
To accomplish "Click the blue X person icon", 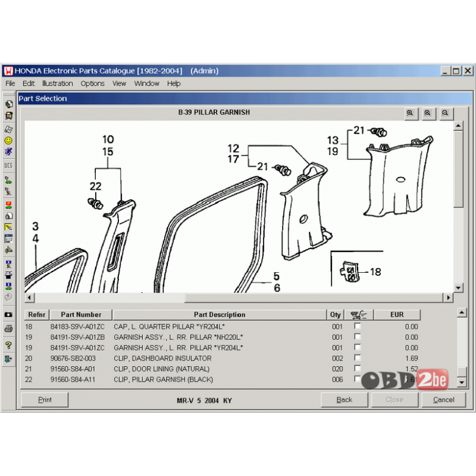I will (9, 264).
